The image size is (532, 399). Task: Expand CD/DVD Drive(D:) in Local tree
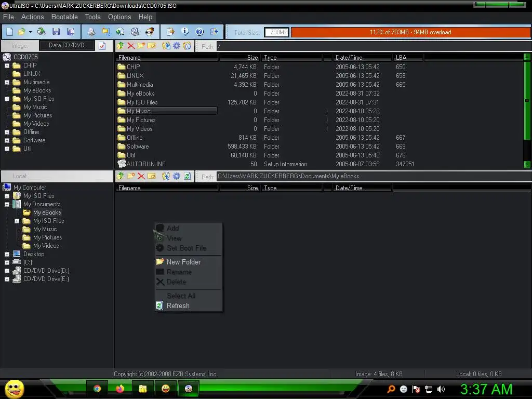click(7, 271)
